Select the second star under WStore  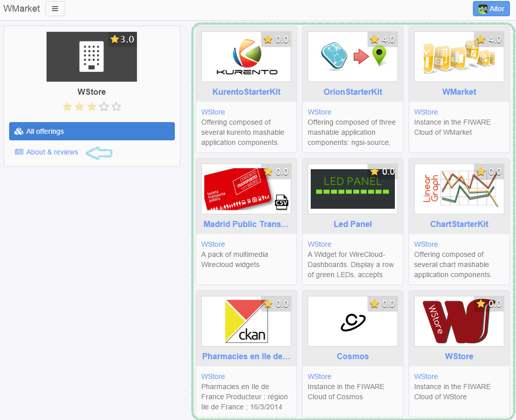pyautogui.click(x=79, y=106)
